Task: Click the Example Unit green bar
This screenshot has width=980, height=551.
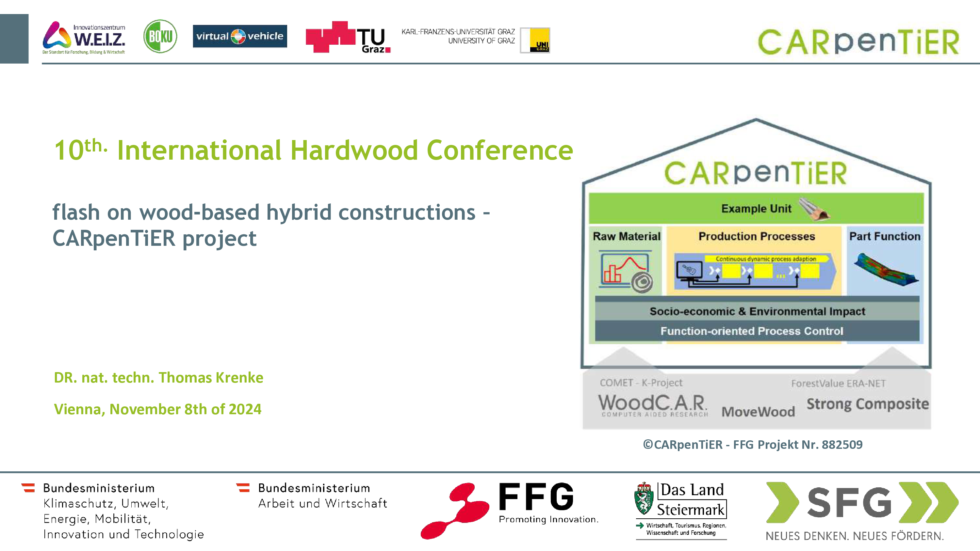Action: 756,208
